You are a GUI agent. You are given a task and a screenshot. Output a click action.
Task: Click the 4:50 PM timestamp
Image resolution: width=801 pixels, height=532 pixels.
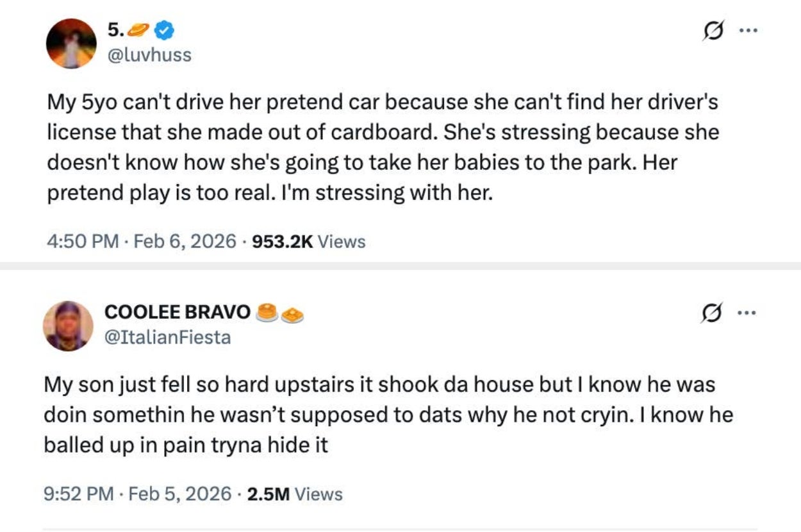83,242
